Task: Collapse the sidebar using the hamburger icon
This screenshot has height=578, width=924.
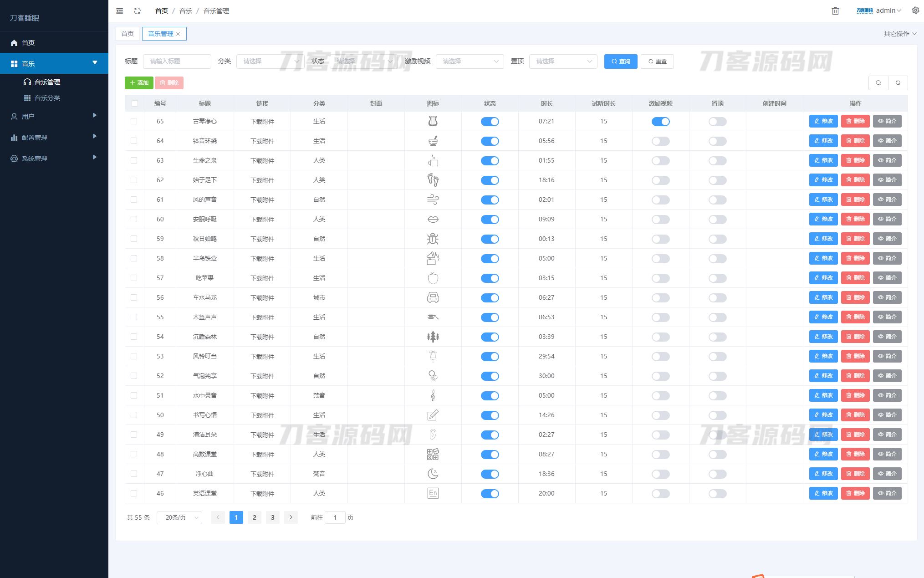Action: point(120,11)
